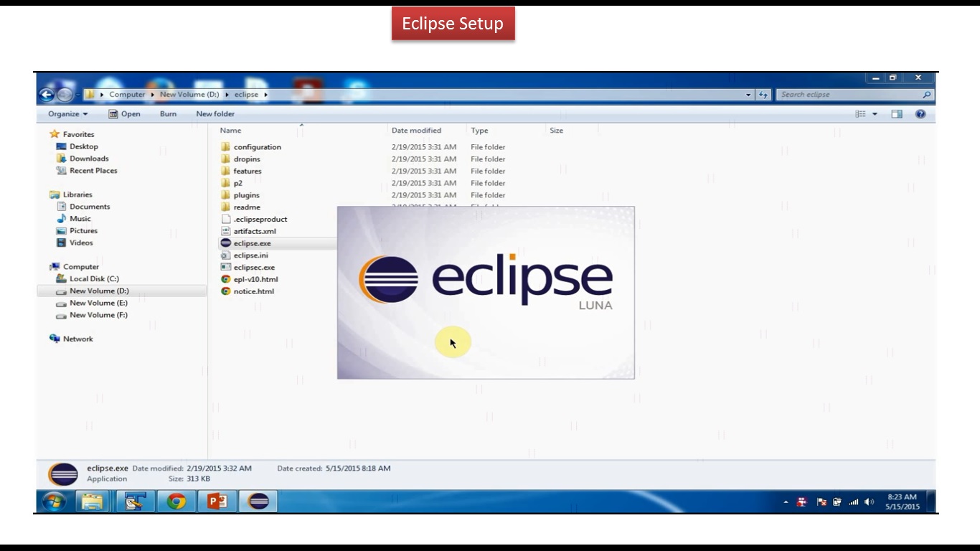Click Computer in the address breadcrumb

coord(127,95)
